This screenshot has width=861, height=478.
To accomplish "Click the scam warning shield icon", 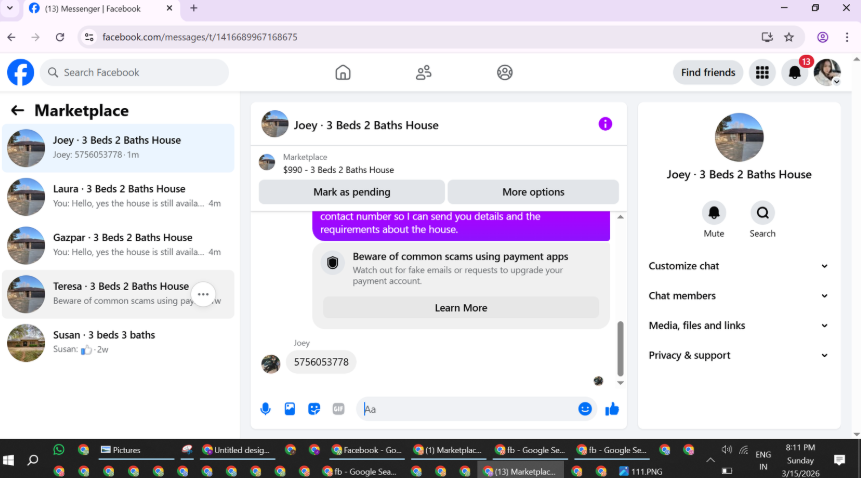I will (332, 263).
